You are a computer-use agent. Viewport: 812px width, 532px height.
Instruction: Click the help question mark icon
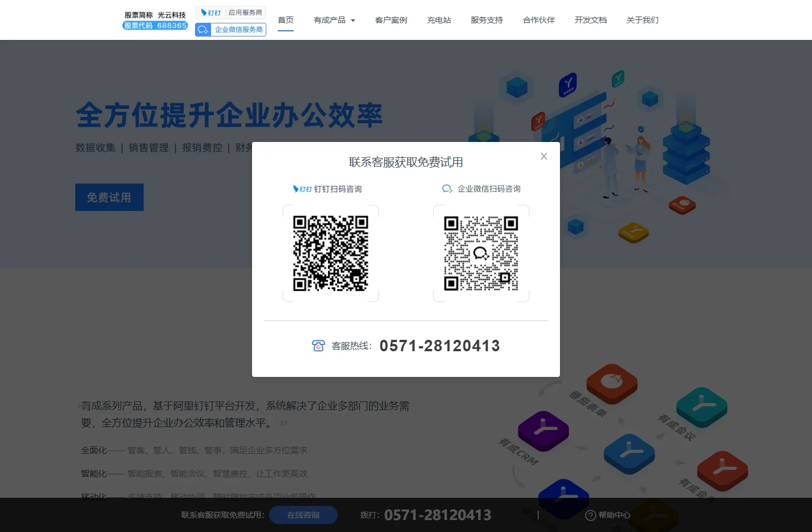point(591,515)
